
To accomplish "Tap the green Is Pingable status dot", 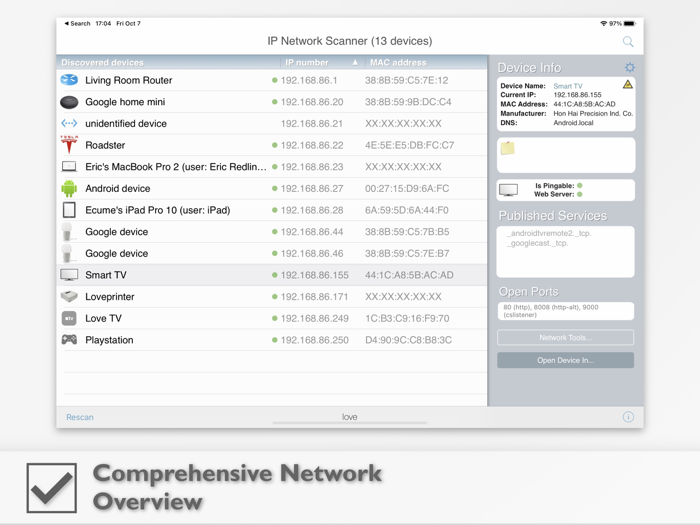I will click(x=579, y=185).
